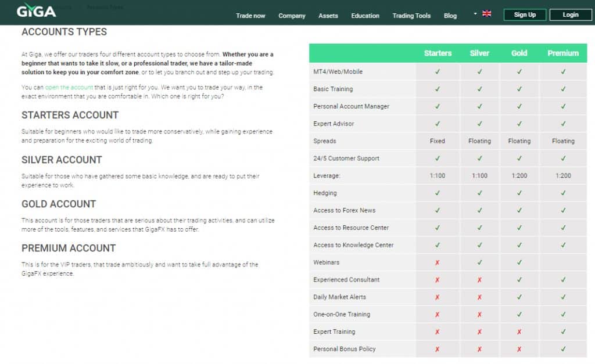Click Starters red cross in Webinars row

tap(438, 262)
